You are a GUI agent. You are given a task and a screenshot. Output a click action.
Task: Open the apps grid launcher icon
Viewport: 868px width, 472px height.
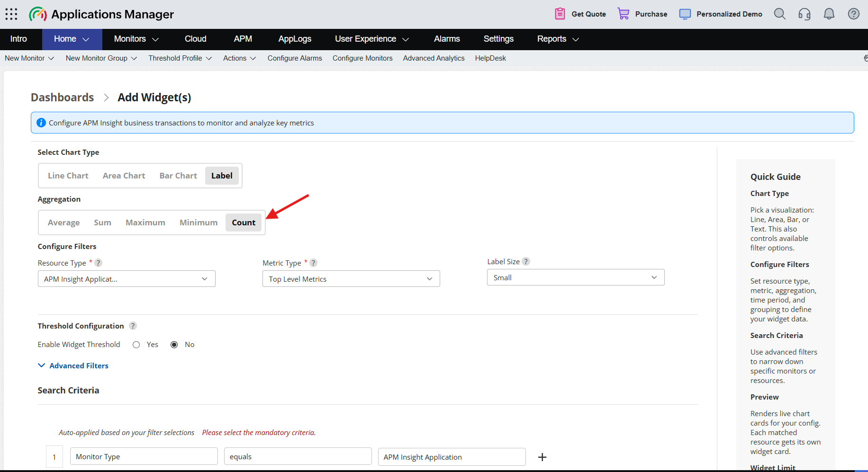coord(11,14)
